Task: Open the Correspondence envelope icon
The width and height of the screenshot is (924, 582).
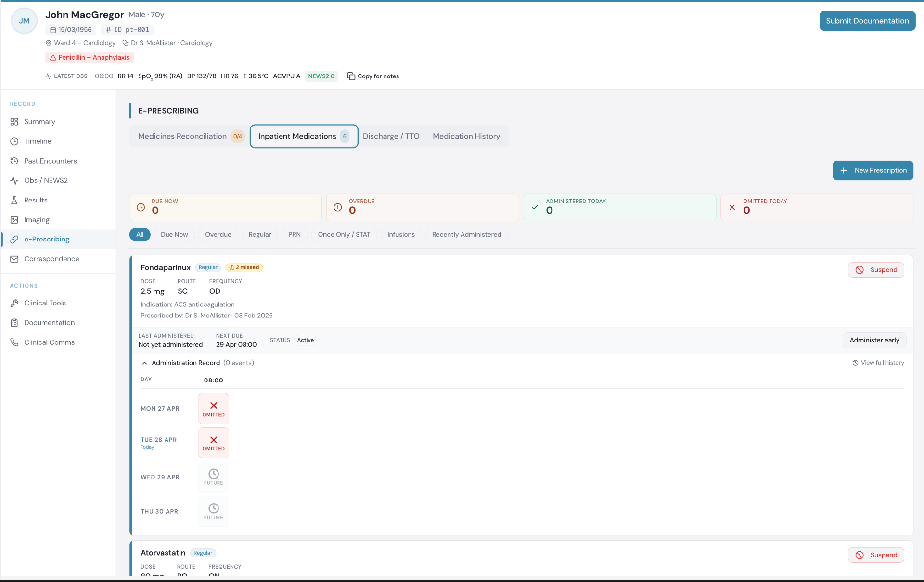Action: click(14, 259)
